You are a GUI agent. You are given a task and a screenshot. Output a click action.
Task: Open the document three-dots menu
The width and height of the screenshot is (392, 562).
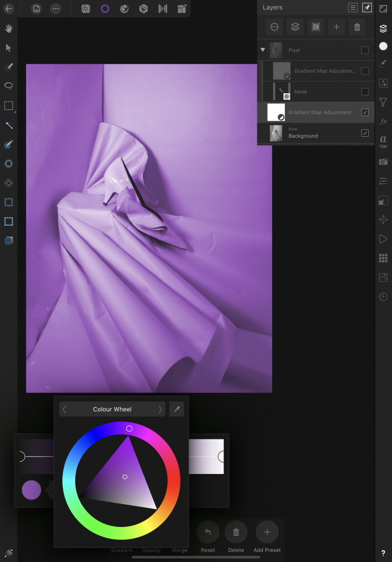56,9
